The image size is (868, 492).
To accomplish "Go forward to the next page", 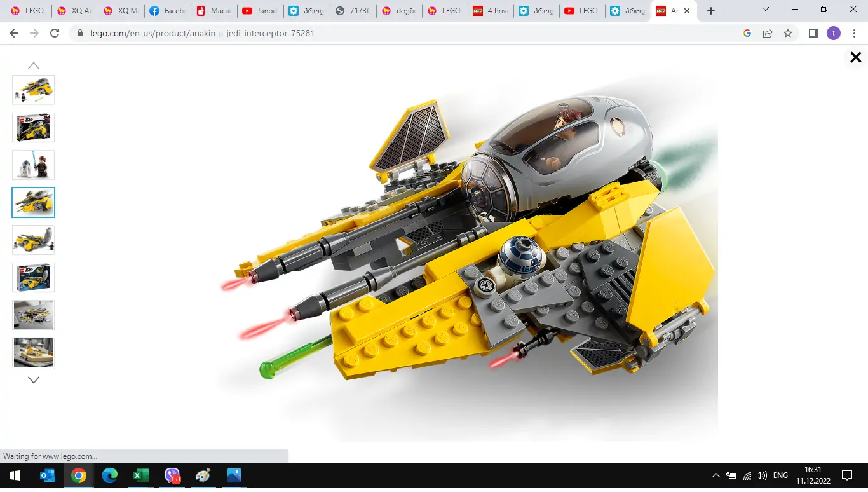I will 34,33.
